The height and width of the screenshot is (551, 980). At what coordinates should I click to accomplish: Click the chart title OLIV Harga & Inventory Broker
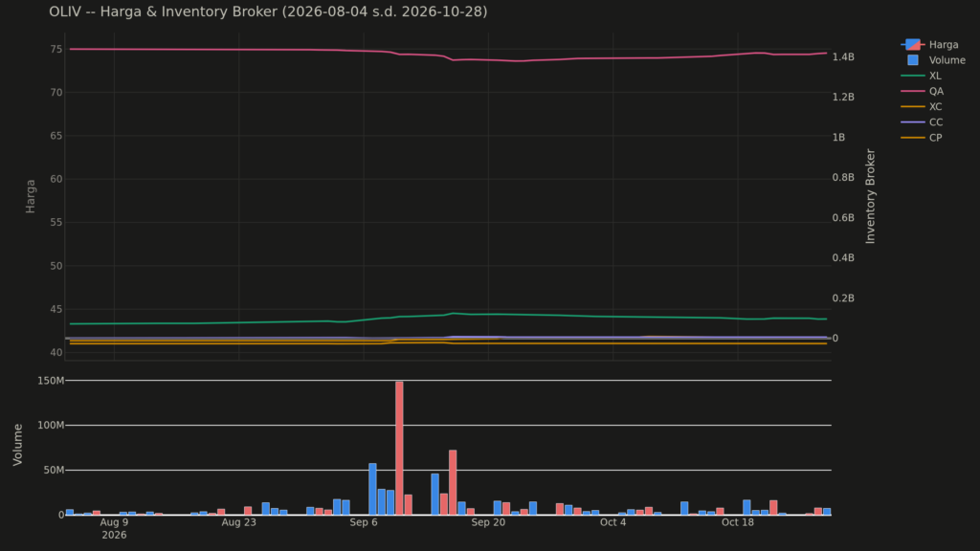pyautogui.click(x=268, y=11)
